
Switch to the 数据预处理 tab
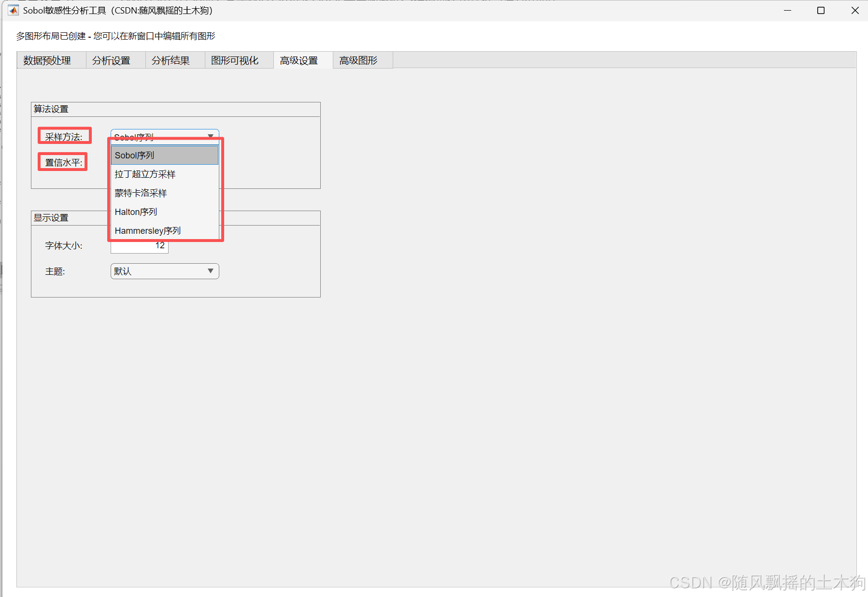52,60
